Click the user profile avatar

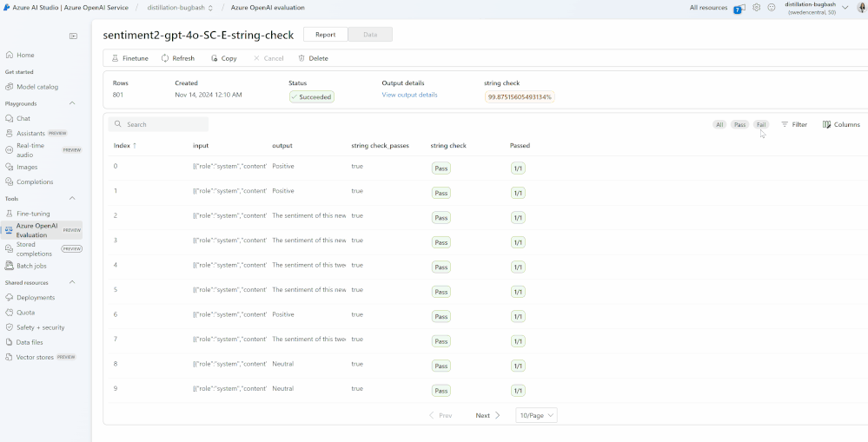[x=861, y=8]
